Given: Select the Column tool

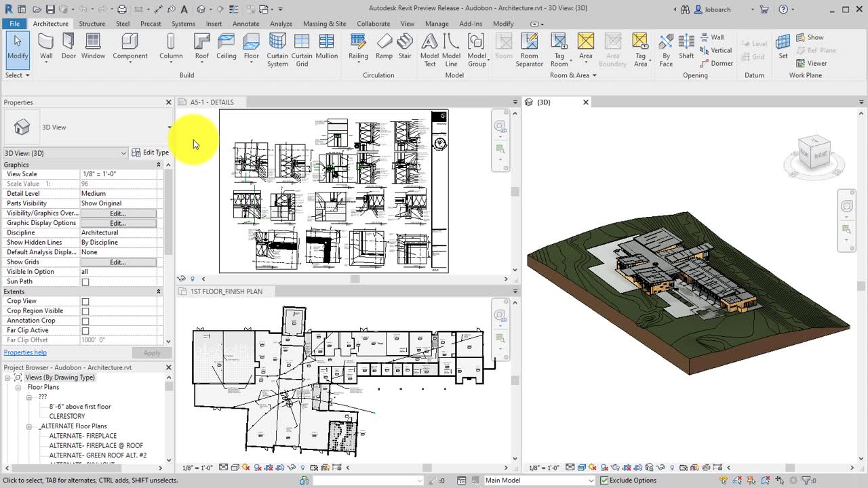Looking at the screenshot, I should (171, 47).
